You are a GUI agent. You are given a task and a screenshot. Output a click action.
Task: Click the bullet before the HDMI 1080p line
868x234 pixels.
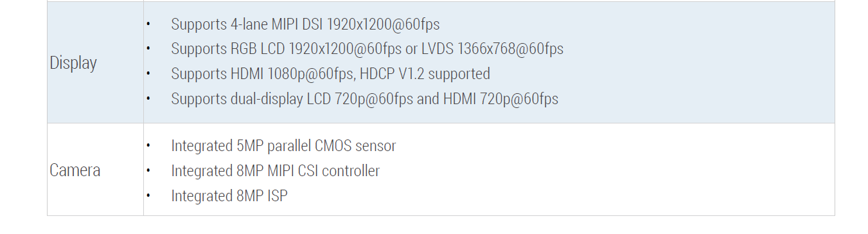pyautogui.click(x=148, y=74)
